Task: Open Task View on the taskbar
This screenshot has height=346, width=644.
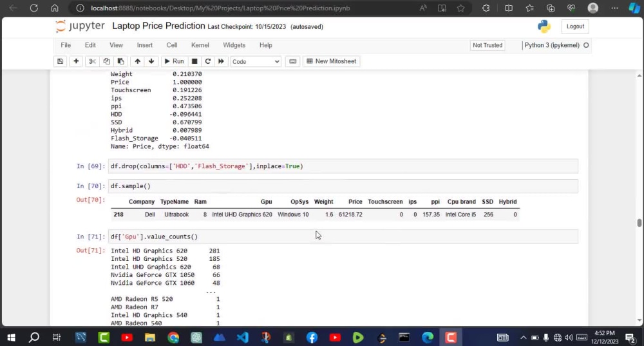Action: (57, 338)
